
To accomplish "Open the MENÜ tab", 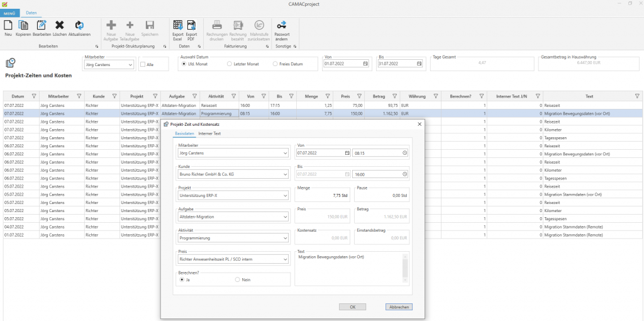I will (x=9, y=13).
